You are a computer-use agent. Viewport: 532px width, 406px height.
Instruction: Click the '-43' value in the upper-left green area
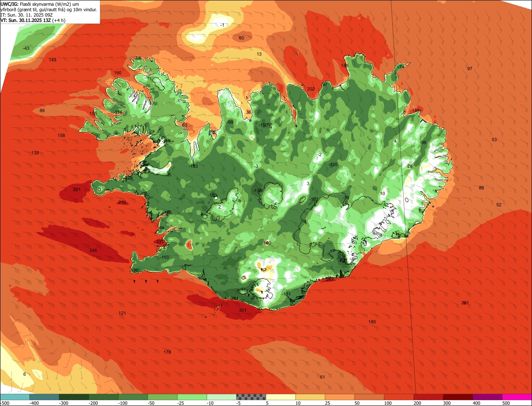point(26,48)
